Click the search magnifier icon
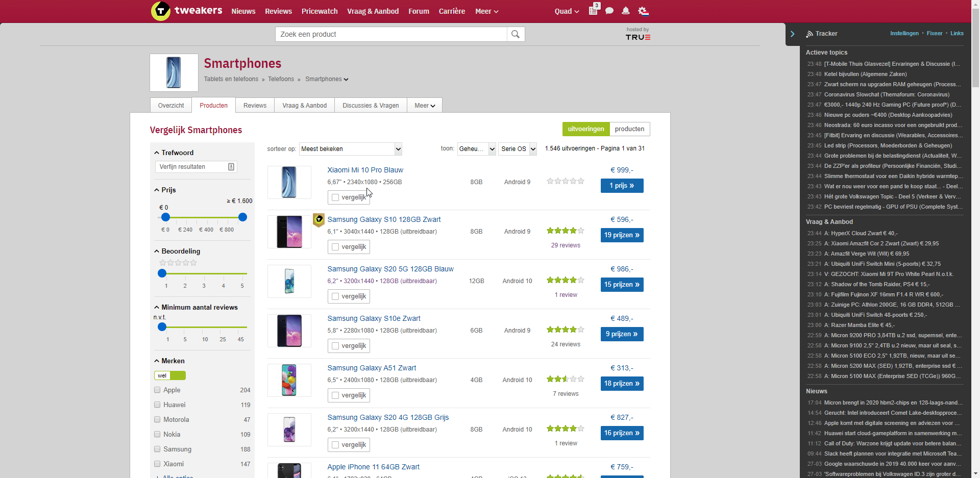 (516, 34)
